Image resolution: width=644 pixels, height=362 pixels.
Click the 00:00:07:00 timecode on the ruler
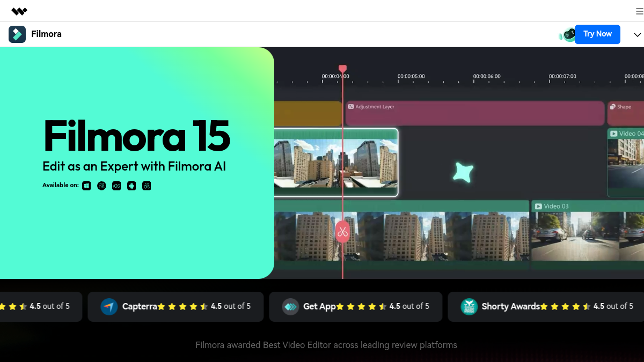(x=562, y=76)
